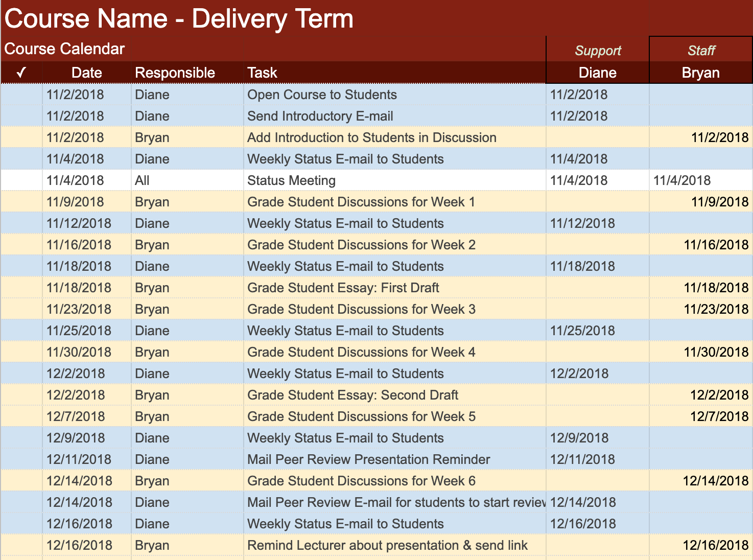Screen dimensions: 753x560
Task: Click the 'Mail Peer Review Presentation Reminder' task
Action: (368, 459)
